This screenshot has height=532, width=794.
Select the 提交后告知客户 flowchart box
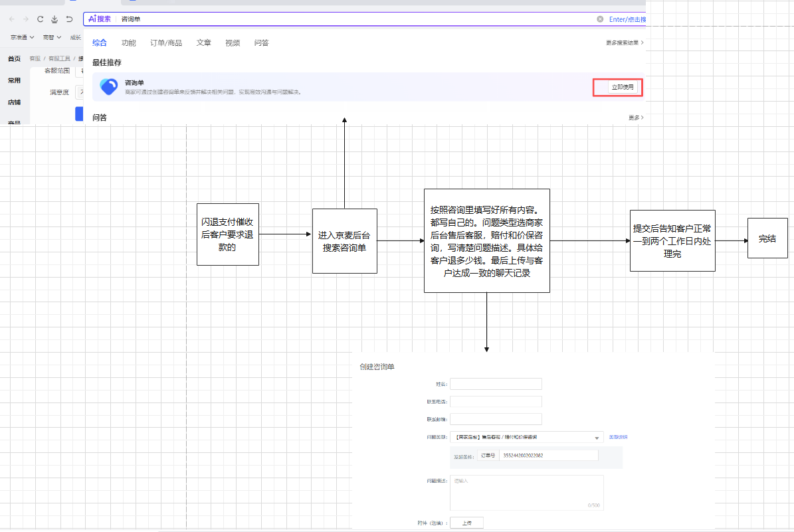[x=672, y=241]
